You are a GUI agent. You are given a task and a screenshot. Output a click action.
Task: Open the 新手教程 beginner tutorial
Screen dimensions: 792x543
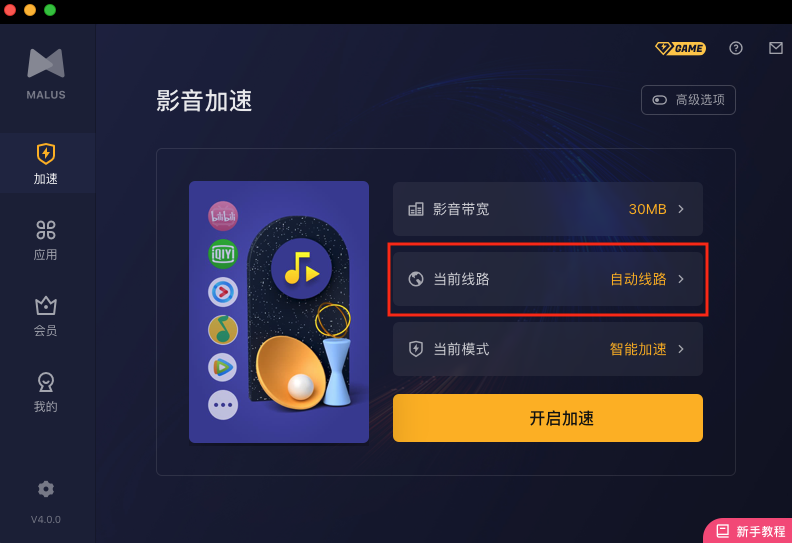coord(750,531)
